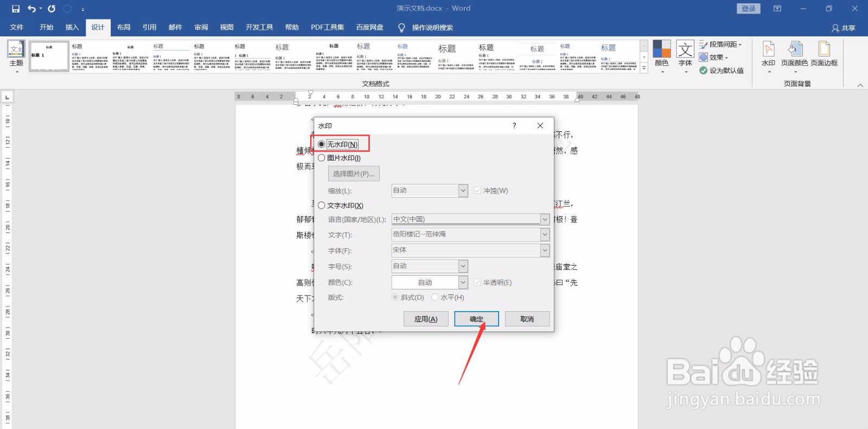This screenshot has height=429, width=868.
Task: Click customize quick access toolbar arrow
Action: pos(82,9)
